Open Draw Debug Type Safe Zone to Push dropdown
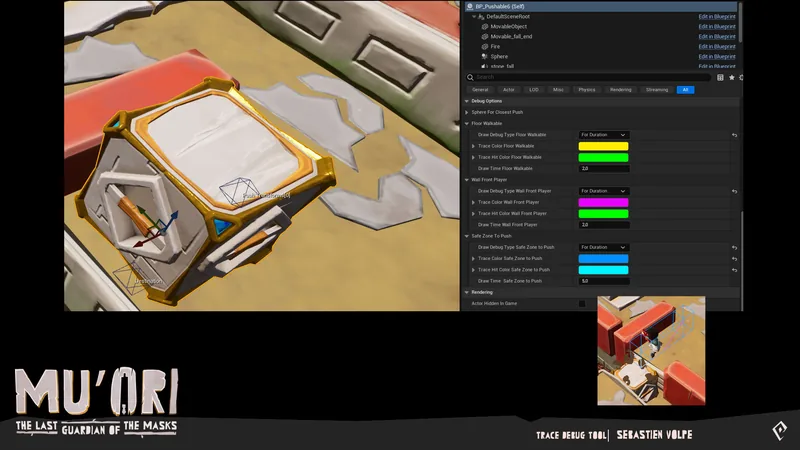Image resolution: width=800 pixels, height=450 pixels. [x=604, y=247]
